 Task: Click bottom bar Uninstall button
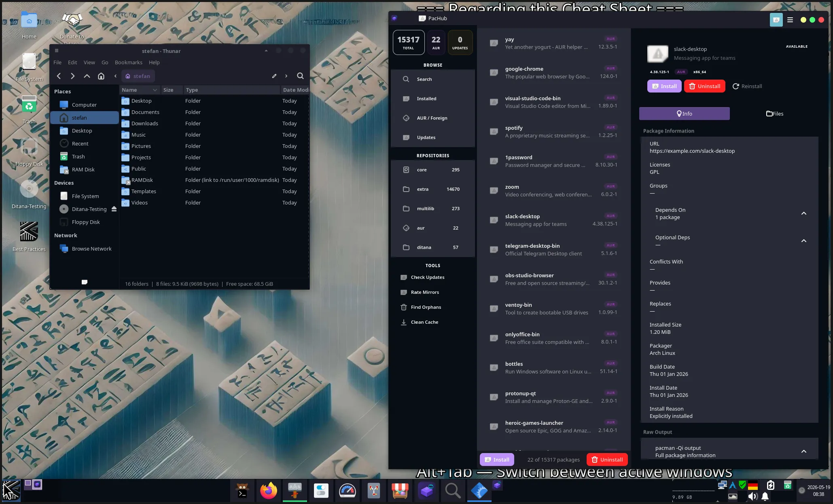pyautogui.click(x=607, y=460)
